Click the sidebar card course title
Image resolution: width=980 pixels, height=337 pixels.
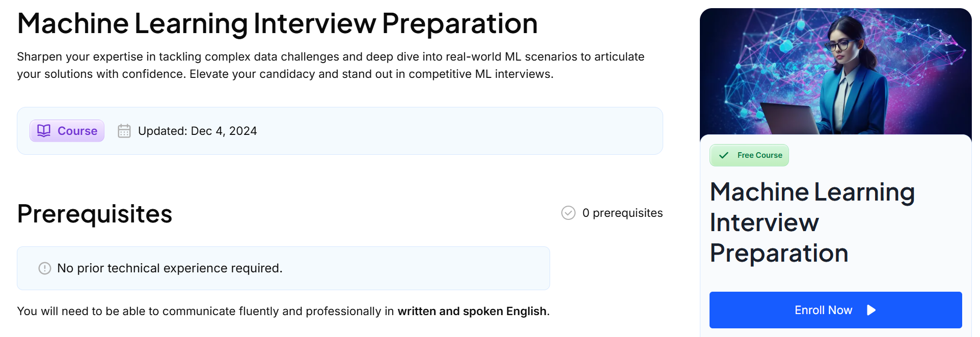click(x=812, y=222)
